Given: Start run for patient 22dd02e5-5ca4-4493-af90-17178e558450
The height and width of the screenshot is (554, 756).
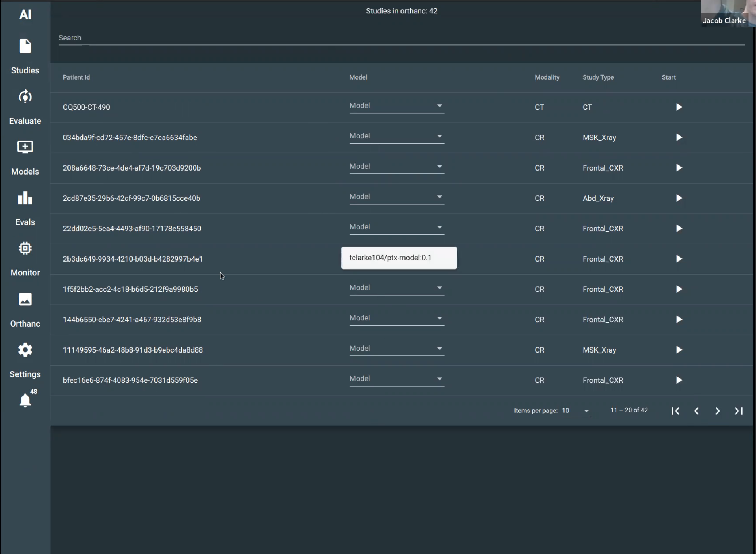Looking at the screenshot, I should point(679,229).
